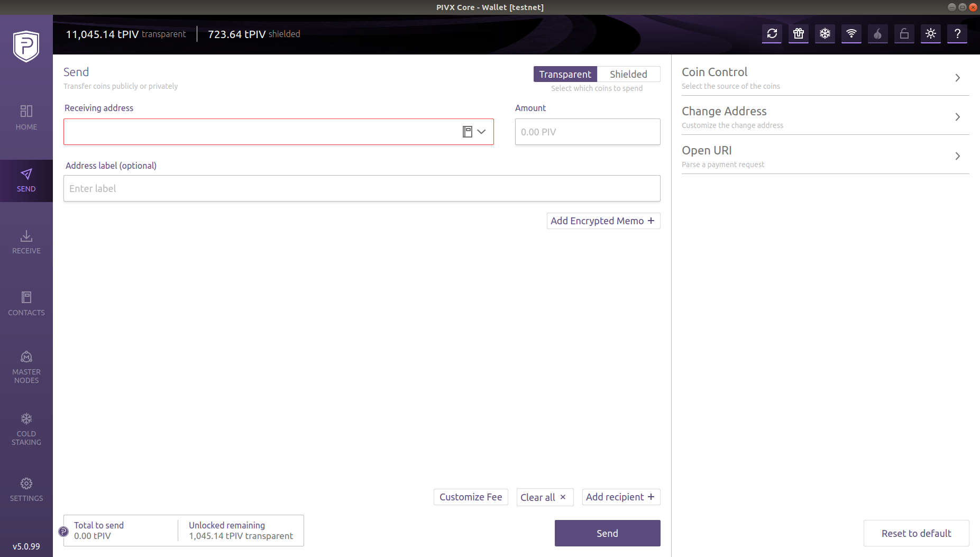Add an encrypted memo

click(603, 221)
